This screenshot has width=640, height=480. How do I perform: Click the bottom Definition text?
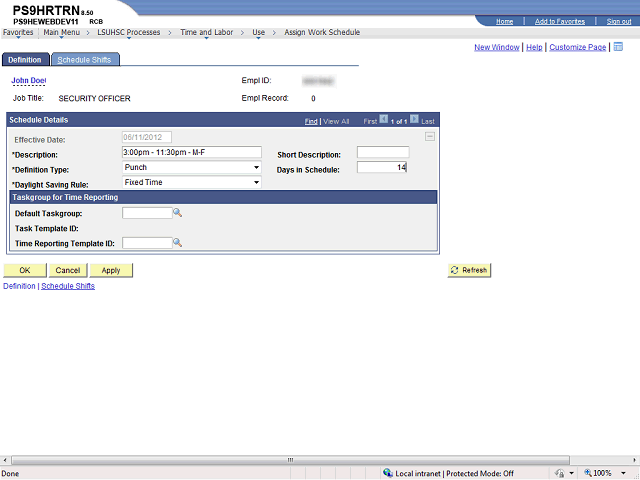point(19,286)
